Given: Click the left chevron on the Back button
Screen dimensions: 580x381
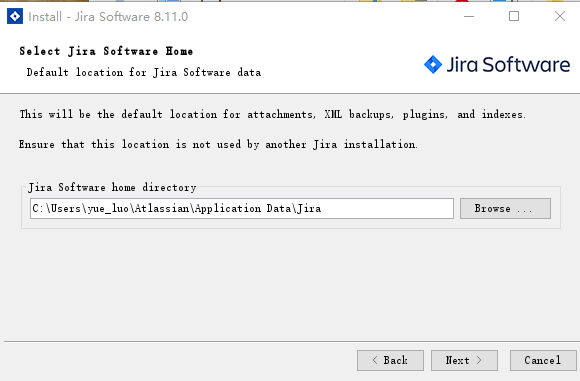Looking at the screenshot, I should tap(375, 360).
